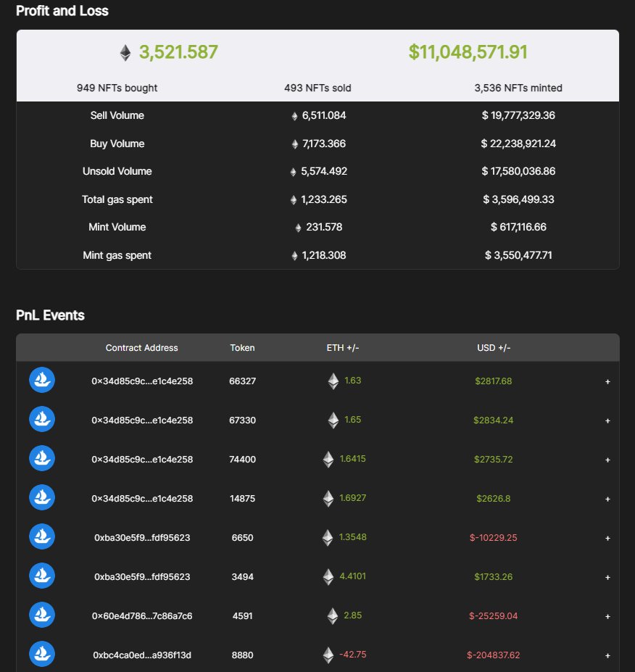Image resolution: width=635 pixels, height=672 pixels.
Task: Open plus expander on token 6650 row
Action: click(x=607, y=539)
